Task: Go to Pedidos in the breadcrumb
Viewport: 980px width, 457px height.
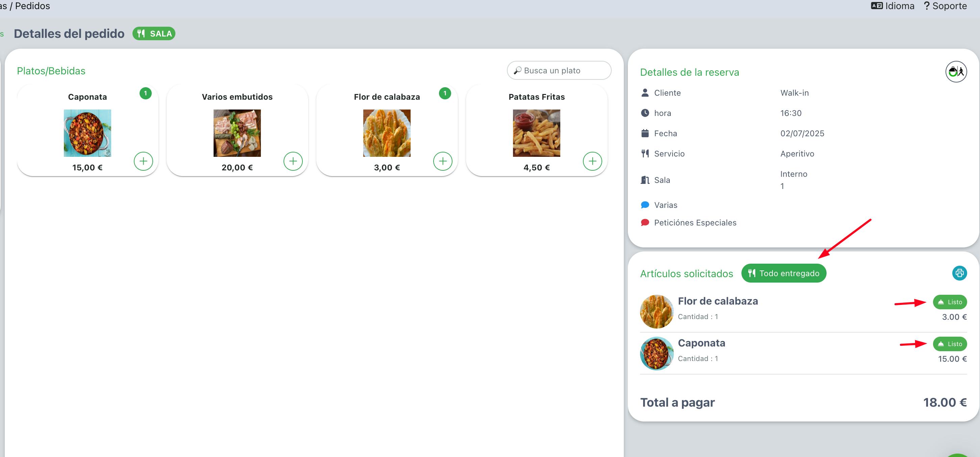Action: pos(32,6)
